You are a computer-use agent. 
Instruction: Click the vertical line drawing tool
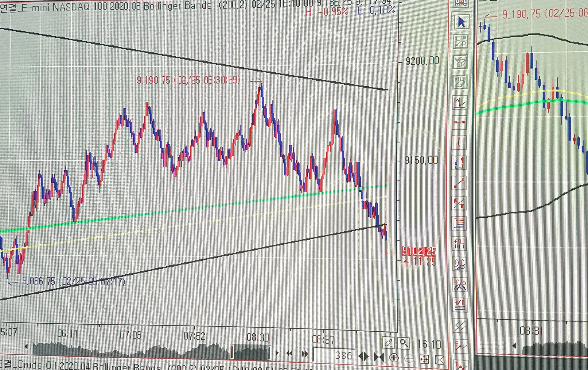point(459,142)
